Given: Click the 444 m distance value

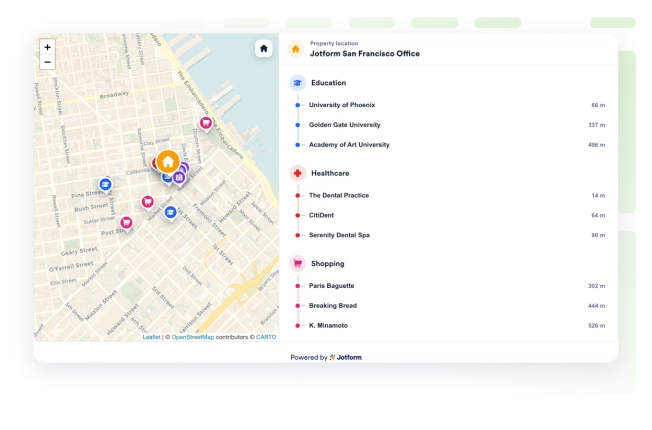Looking at the screenshot, I should [597, 306].
